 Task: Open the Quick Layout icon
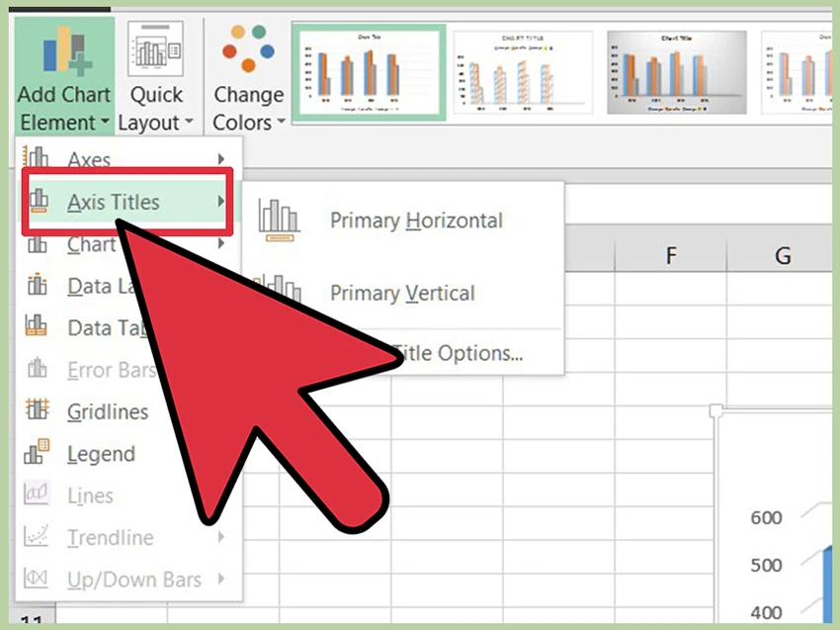tap(155, 52)
